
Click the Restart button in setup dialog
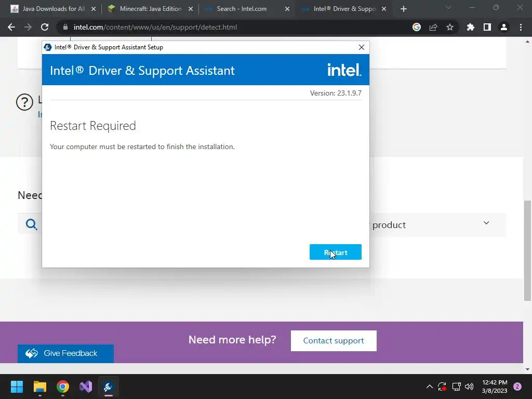pyautogui.click(x=335, y=252)
